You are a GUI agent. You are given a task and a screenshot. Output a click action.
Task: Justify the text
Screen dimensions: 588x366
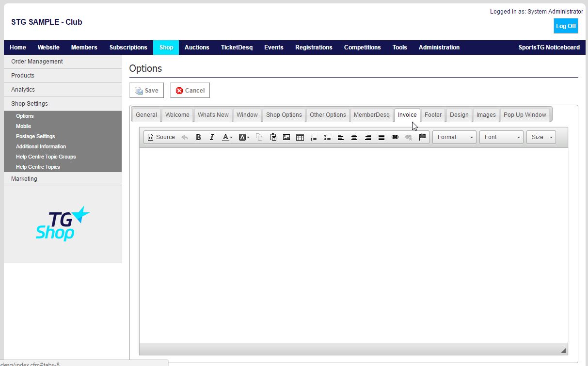tap(381, 137)
